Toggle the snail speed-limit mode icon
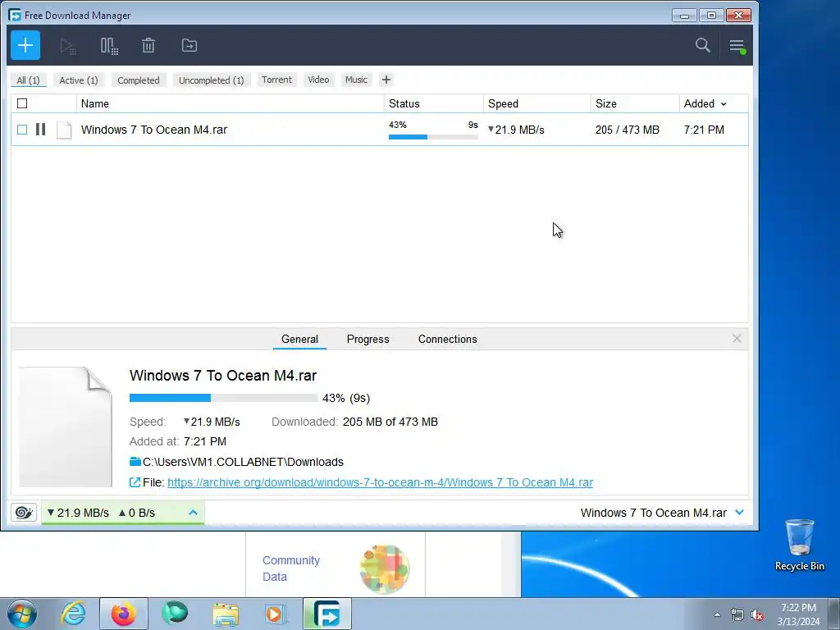840x630 pixels. pos(24,513)
